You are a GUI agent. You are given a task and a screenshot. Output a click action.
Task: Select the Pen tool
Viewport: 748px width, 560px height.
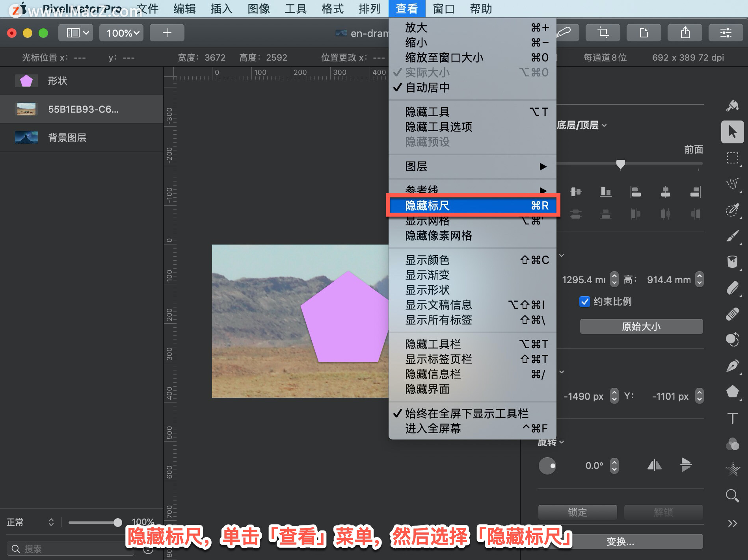pos(732,366)
